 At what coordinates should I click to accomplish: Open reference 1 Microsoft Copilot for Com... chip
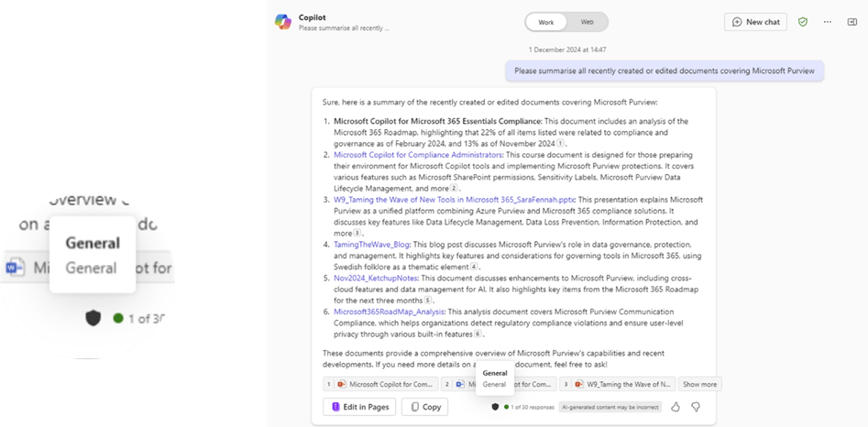tap(380, 384)
